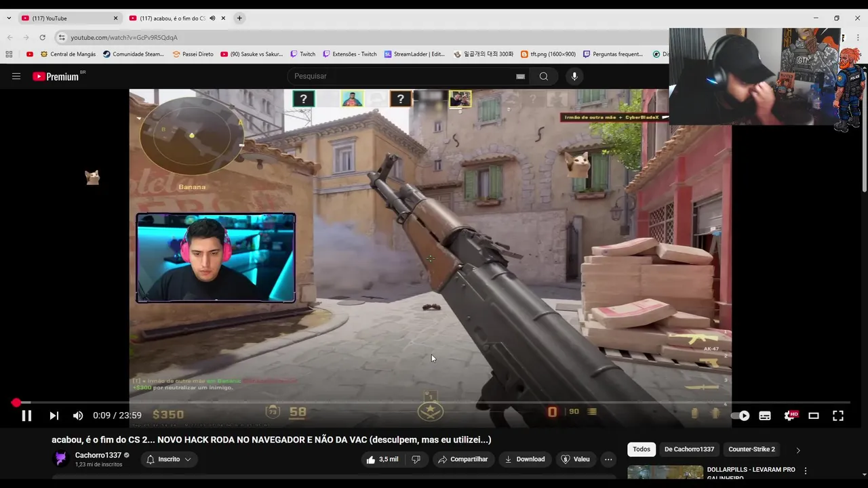
Task: Select the Todos filter chip
Action: pos(642,449)
